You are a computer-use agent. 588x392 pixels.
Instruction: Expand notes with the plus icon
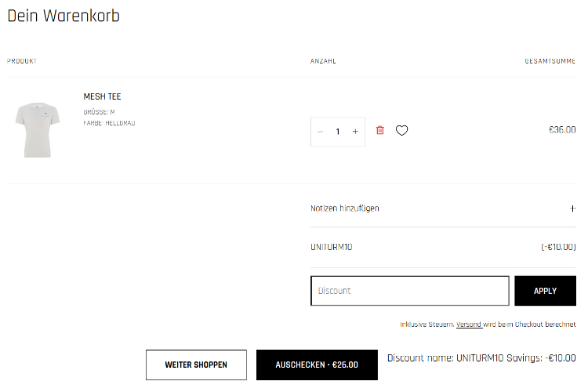pyautogui.click(x=572, y=209)
